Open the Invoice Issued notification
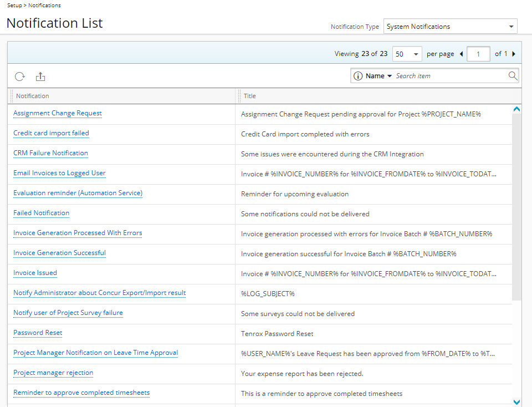This screenshot has width=532, height=407. [x=35, y=273]
